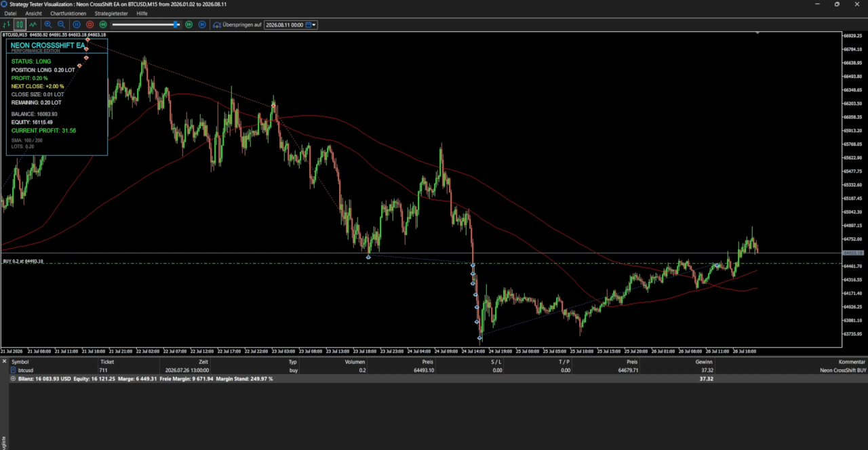Click ticket number 711
The image size is (868, 450).
point(103,371)
